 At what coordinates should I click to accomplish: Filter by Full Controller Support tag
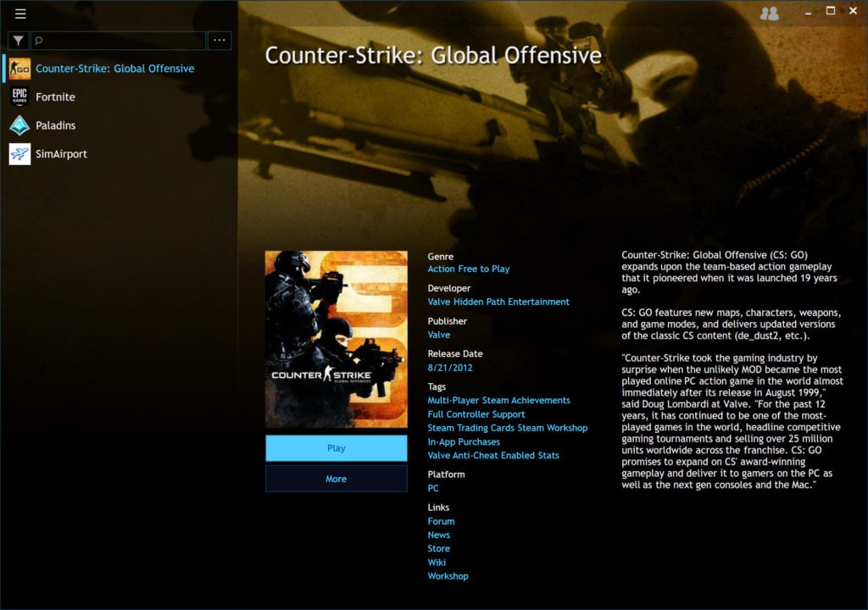[476, 414]
